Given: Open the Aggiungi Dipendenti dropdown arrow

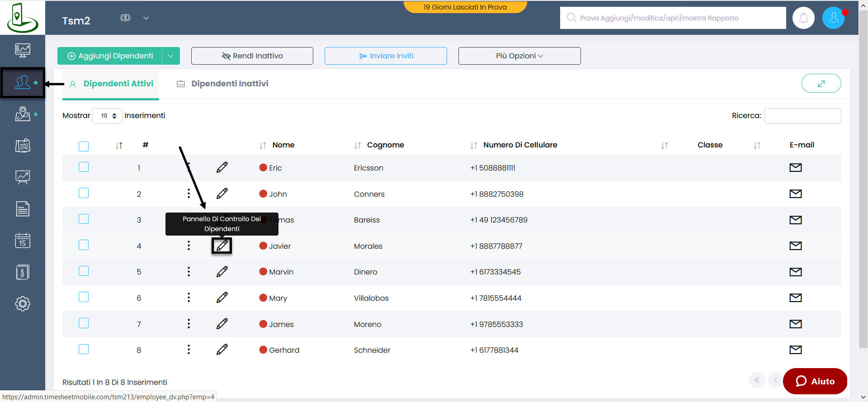Looking at the screenshot, I should coord(170,56).
